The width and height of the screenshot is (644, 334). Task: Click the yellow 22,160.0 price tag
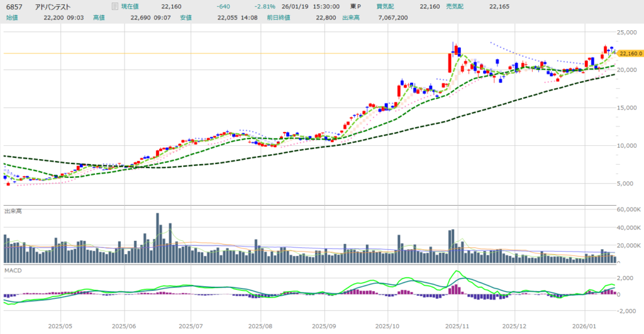tap(630, 53)
